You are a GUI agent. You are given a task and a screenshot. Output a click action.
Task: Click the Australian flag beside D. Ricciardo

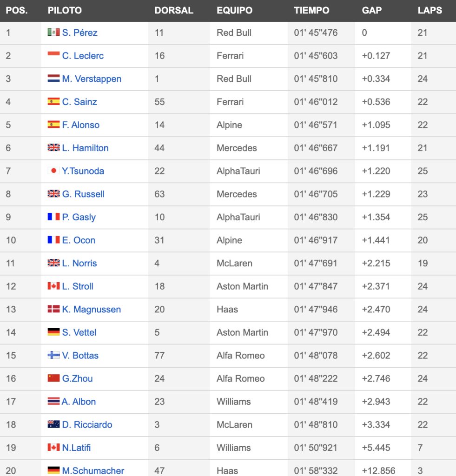click(x=53, y=424)
